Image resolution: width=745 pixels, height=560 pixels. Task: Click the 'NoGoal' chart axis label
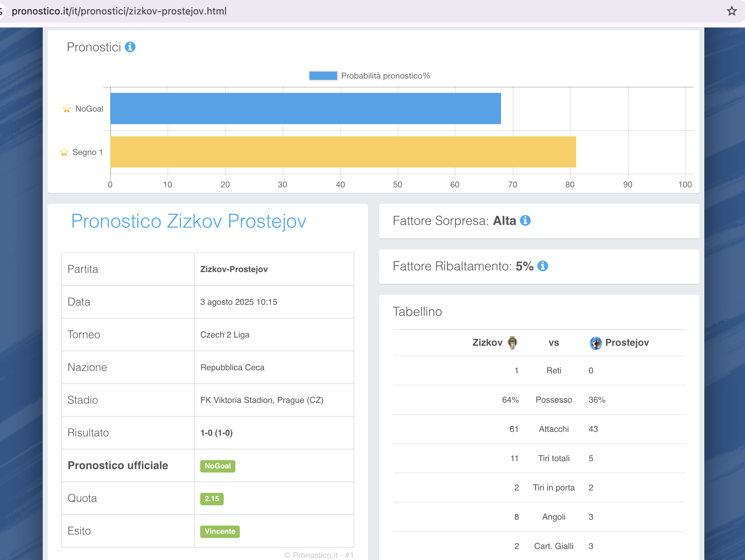(x=89, y=109)
